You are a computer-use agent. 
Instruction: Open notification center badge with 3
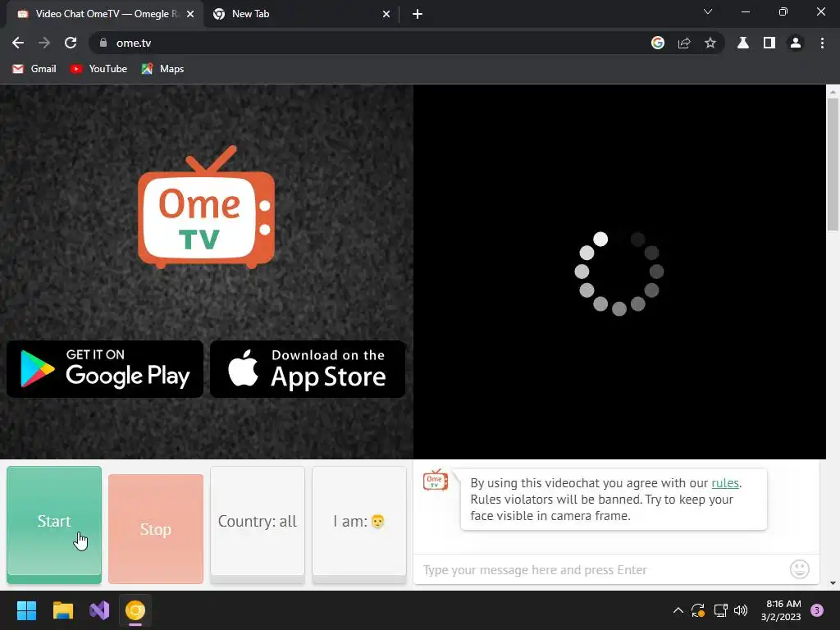click(x=817, y=610)
